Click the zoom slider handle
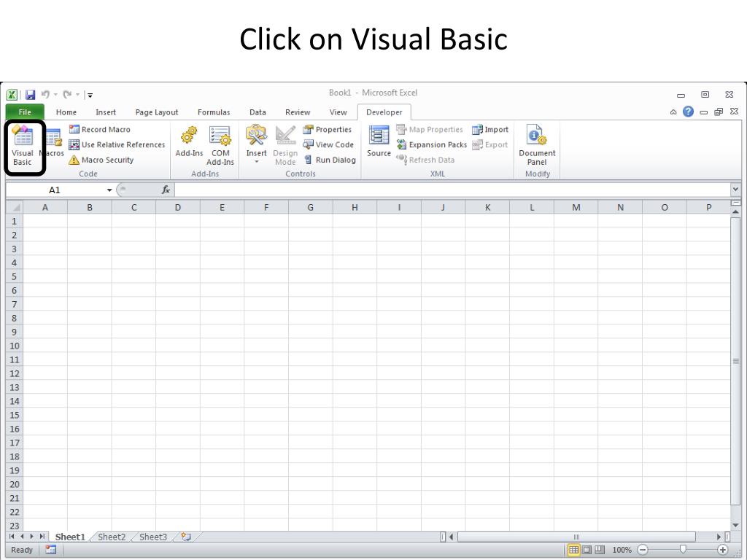This screenshot has height=560, width=747. pyautogui.click(x=683, y=550)
